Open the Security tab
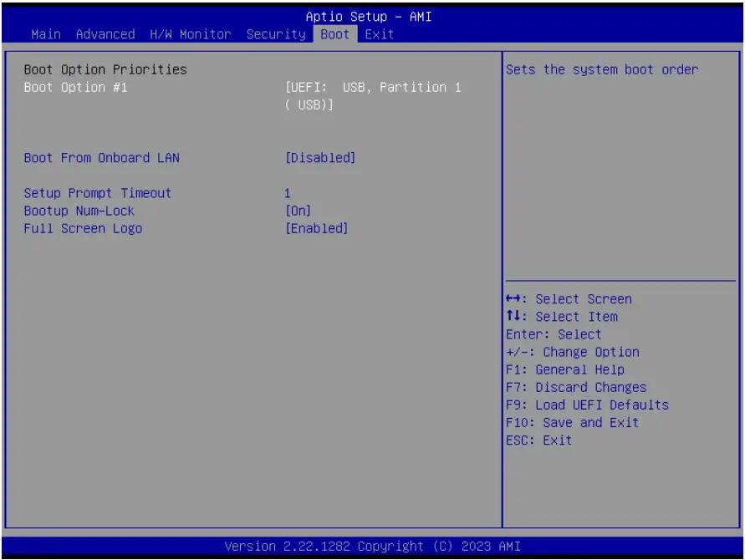This screenshot has width=745, height=560. (278, 34)
